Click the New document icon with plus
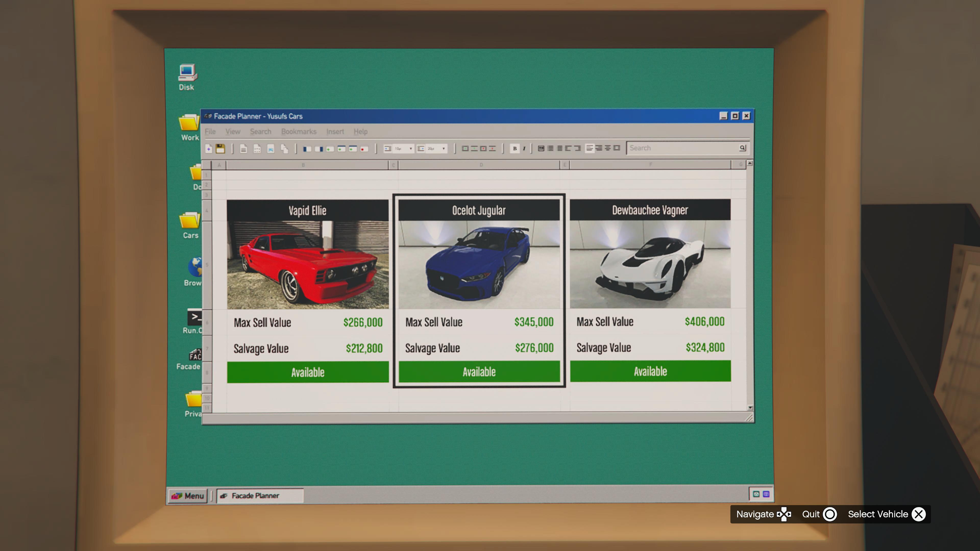 [209, 149]
